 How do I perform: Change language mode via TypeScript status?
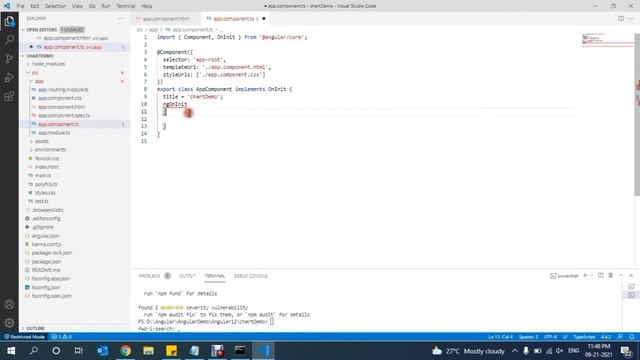click(x=584, y=337)
